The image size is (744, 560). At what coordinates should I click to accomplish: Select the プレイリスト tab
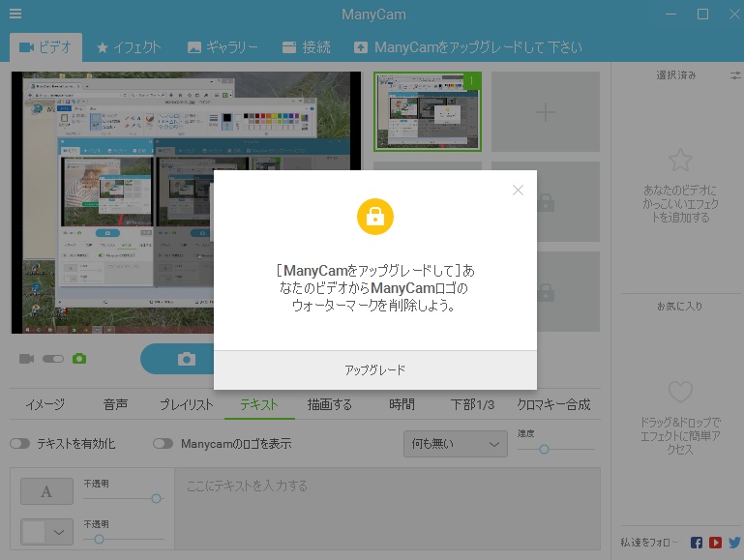pyautogui.click(x=187, y=404)
